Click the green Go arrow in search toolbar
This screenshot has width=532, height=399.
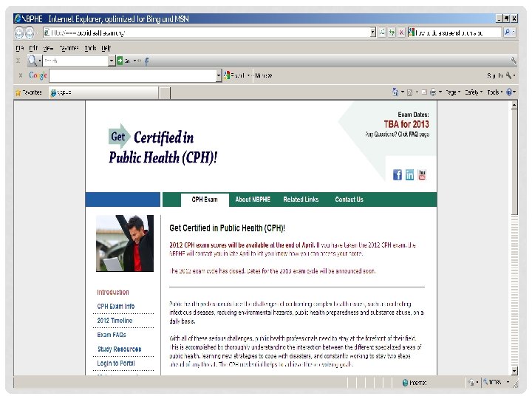pos(120,61)
